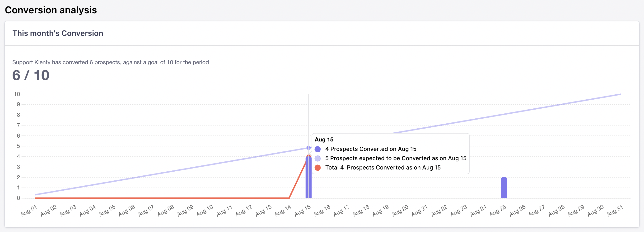The width and height of the screenshot is (644, 232).
Task: Click the Aug 25 conversion bar
Action: (504, 188)
